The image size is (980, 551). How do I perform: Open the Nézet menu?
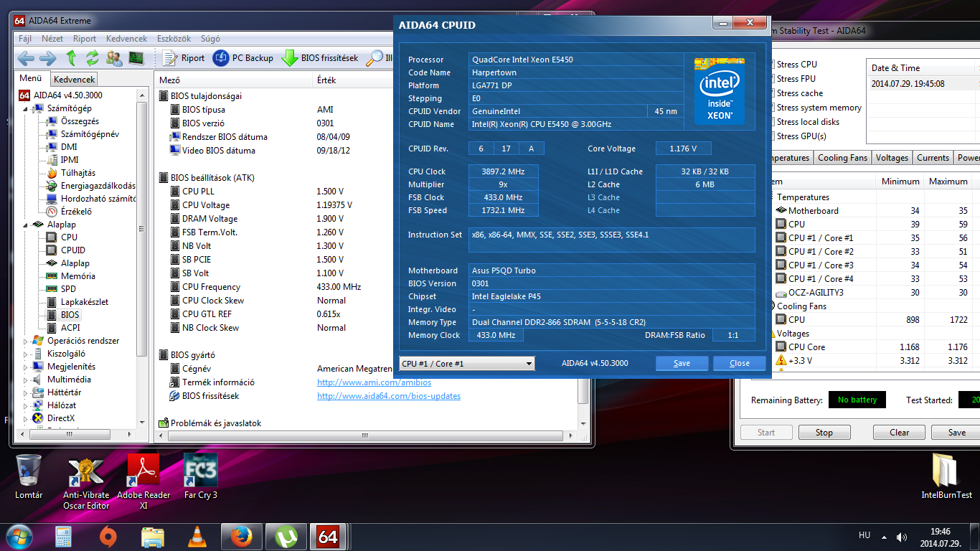[52, 39]
